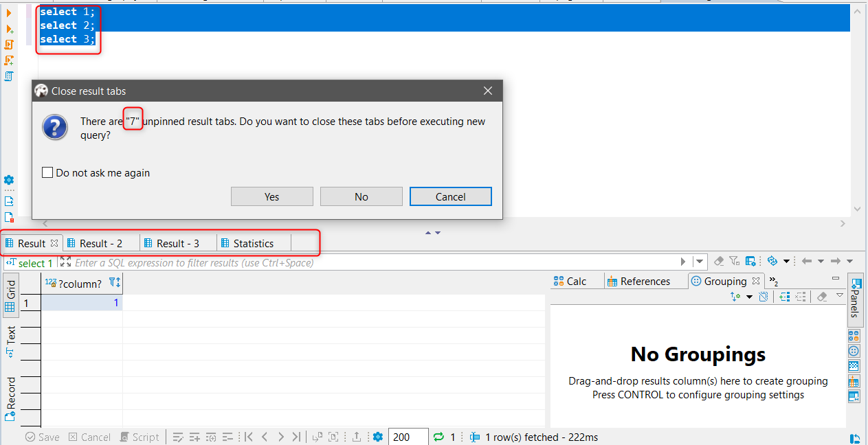This screenshot has width=868, height=445.
Task: Switch to the References panel tab
Action: 645,281
